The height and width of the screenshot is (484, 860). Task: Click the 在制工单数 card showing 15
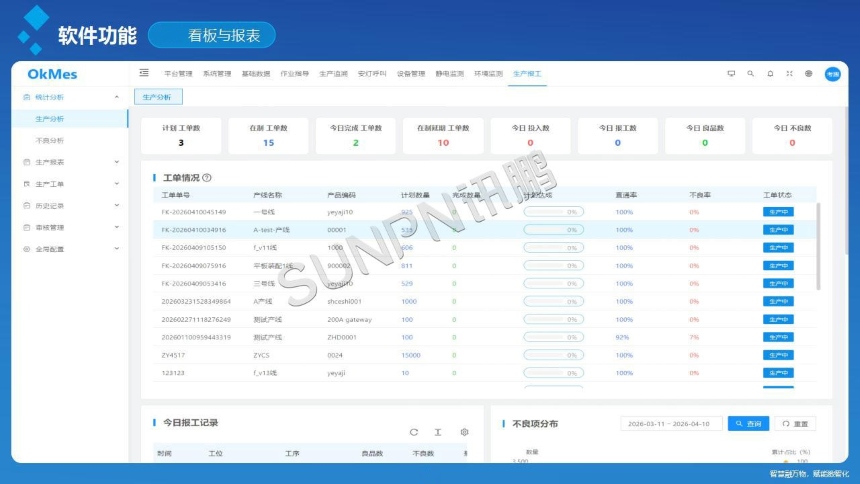click(268, 136)
